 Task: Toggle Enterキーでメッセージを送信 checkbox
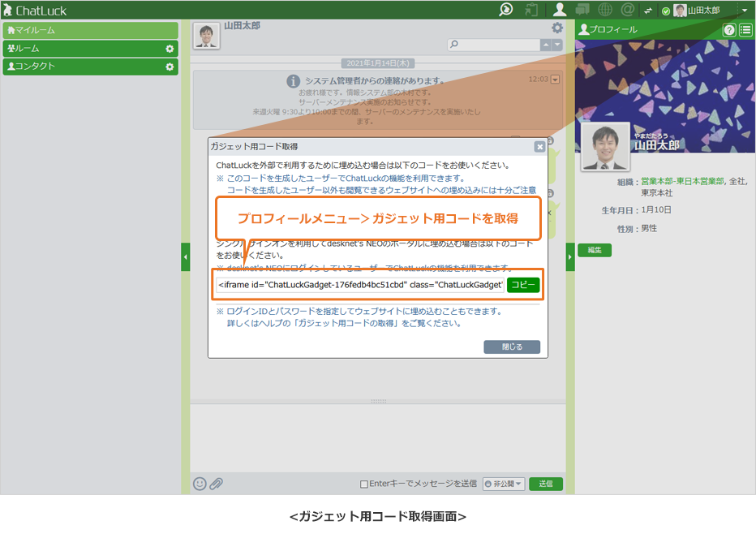point(364,484)
